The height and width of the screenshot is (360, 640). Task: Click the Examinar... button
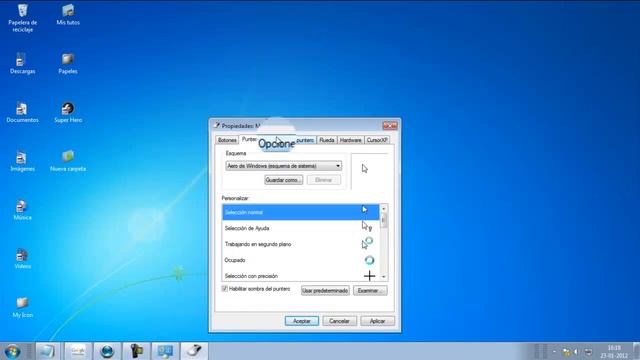[x=370, y=291]
